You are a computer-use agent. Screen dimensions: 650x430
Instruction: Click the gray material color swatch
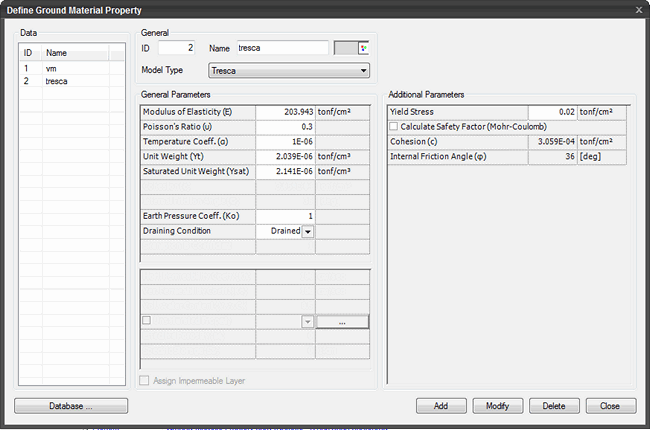pyautogui.click(x=346, y=48)
